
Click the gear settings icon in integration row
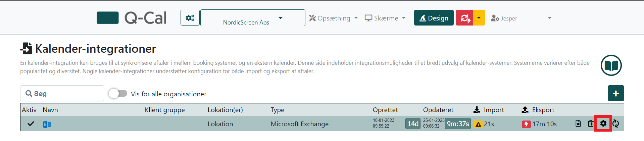tap(603, 124)
